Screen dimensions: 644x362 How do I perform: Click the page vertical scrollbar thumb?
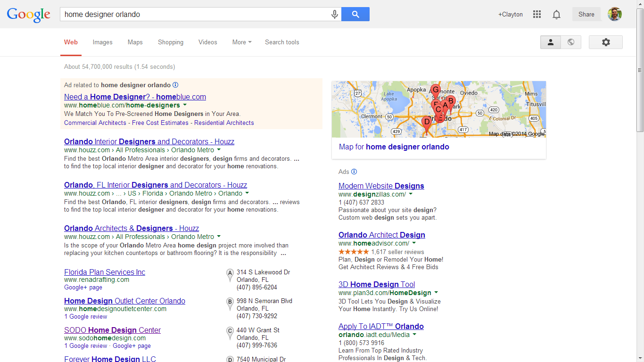pos(640,71)
